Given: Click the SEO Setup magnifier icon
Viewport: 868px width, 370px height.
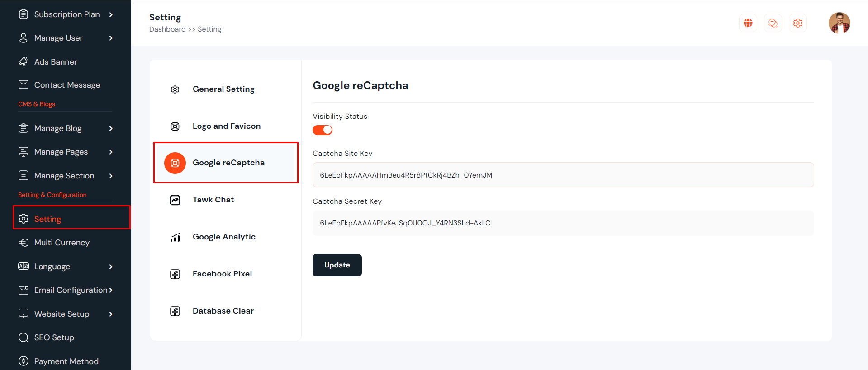Looking at the screenshot, I should tap(24, 337).
